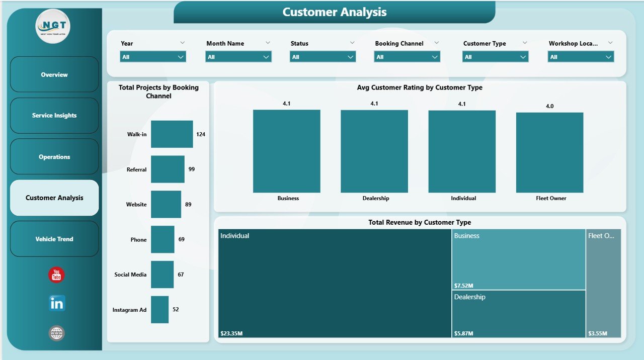Image resolution: width=644 pixels, height=360 pixels.
Task: Click the 124 data label
Action: pyautogui.click(x=201, y=134)
